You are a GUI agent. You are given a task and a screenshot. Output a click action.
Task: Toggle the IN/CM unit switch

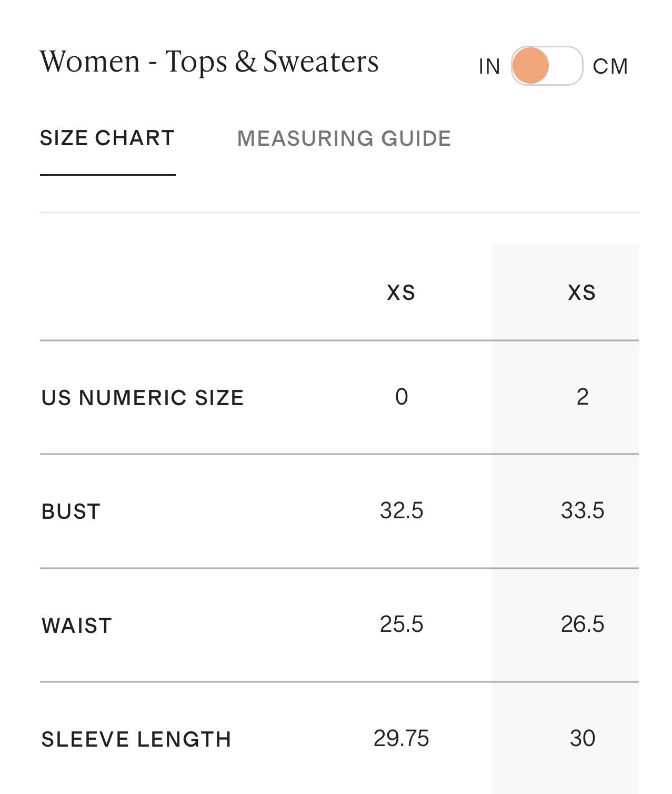pos(547,66)
